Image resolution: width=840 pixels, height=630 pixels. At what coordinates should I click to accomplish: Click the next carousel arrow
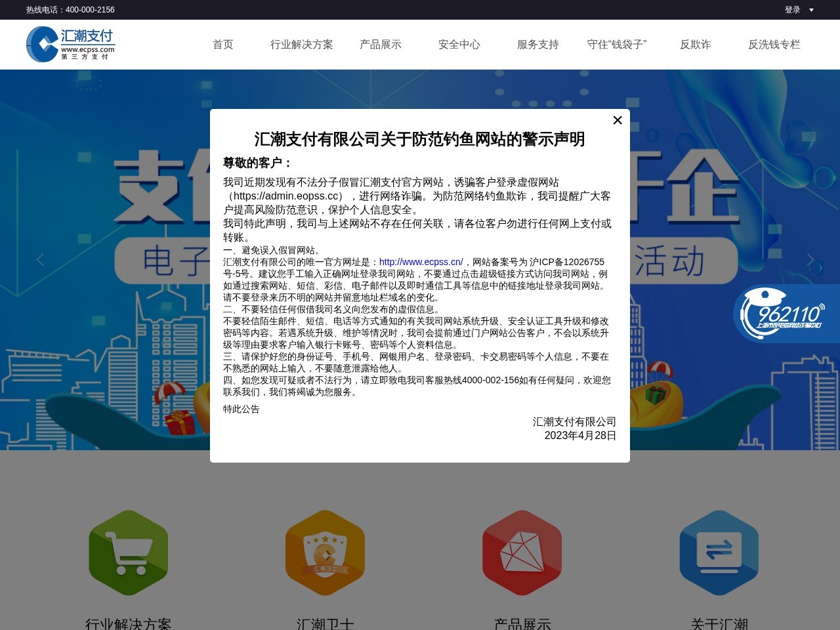click(810, 260)
